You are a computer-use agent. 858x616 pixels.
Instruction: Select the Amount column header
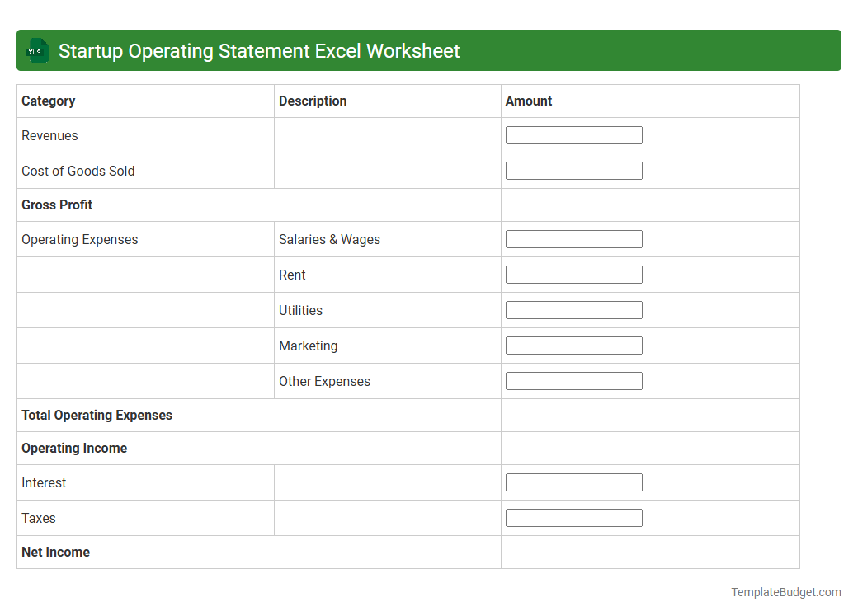pos(529,101)
